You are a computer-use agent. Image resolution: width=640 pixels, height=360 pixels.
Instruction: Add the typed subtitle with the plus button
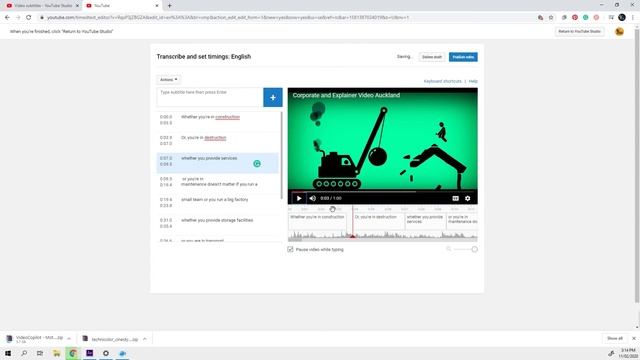coord(273,98)
